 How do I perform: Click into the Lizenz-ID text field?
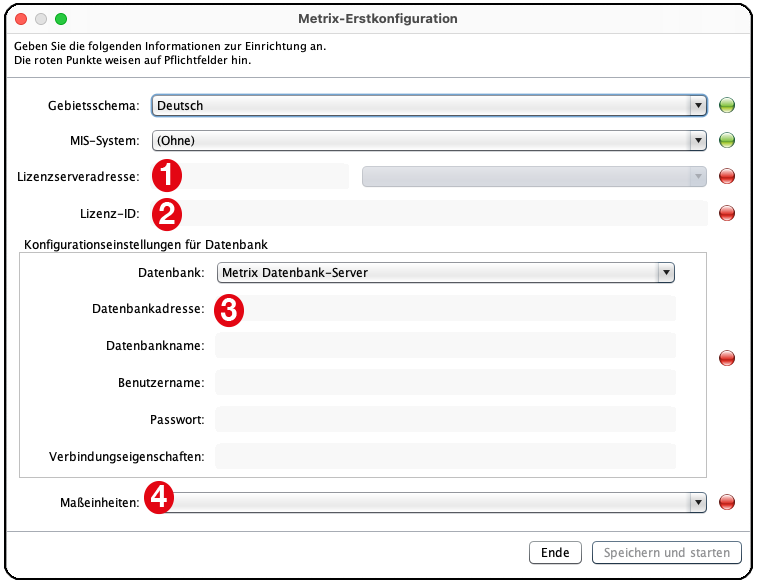coord(440,212)
